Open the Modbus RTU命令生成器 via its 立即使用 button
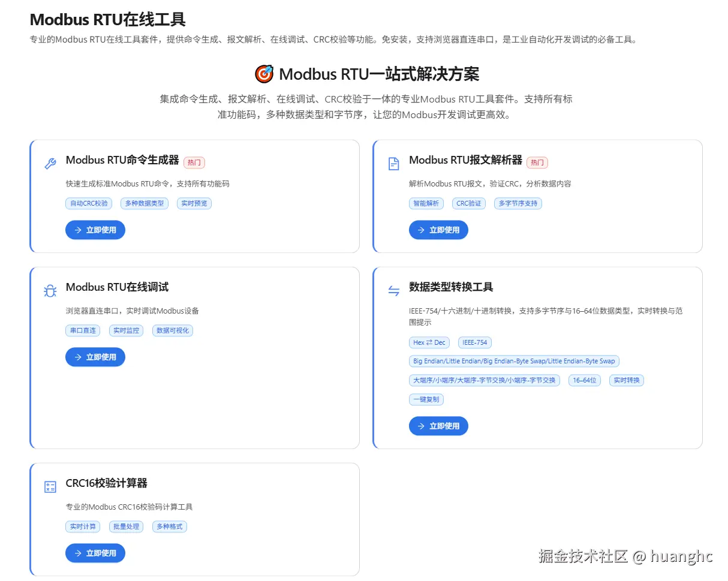 (95, 230)
